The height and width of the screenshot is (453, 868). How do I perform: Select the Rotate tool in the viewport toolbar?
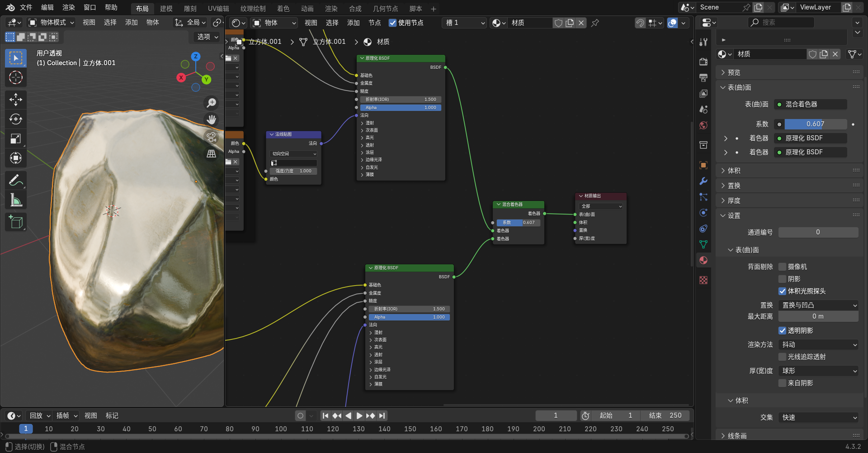(x=16, y=119)
